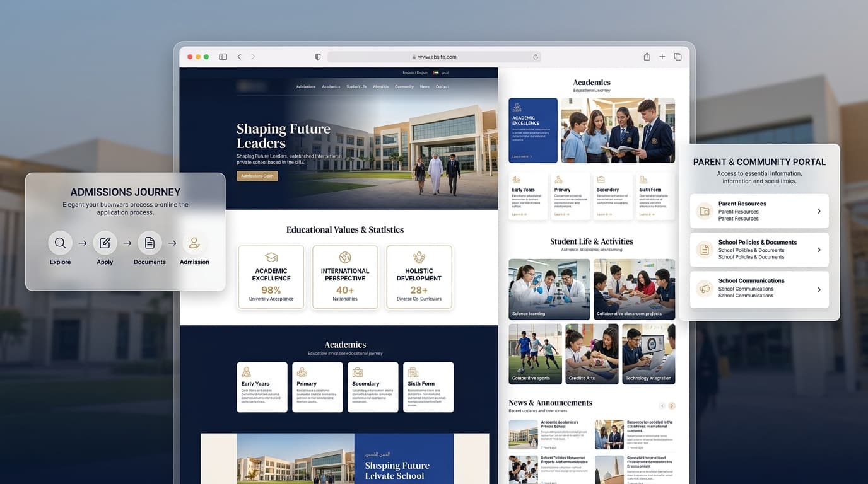Open a new tab with plus icon
Screen dimensions: 868x484
662,57
